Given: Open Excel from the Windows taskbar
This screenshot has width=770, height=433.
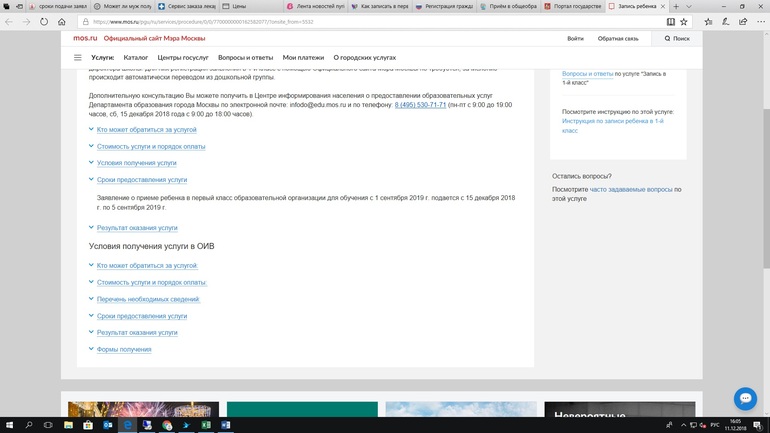Looking at the screenshot, I should point(205,425).
